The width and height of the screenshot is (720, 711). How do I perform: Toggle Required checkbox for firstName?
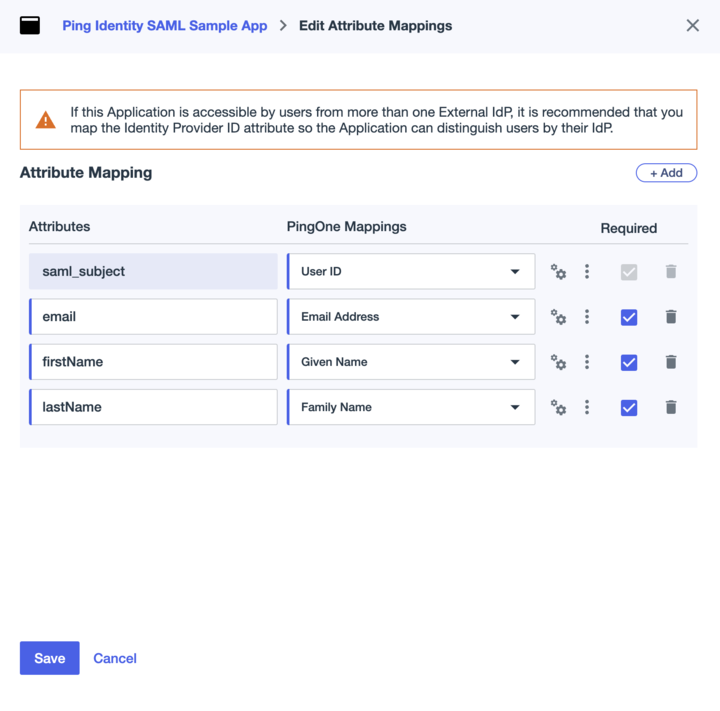point(629,362)
